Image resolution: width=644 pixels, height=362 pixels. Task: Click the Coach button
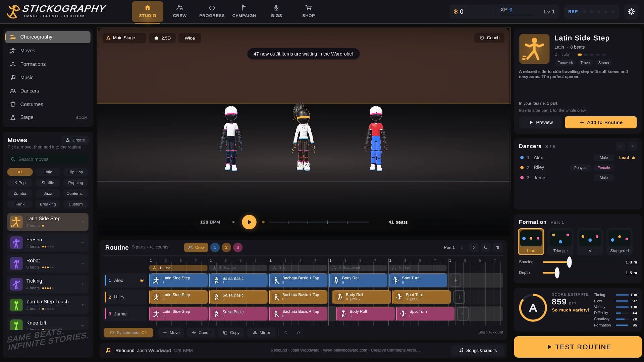coord(489,38)
